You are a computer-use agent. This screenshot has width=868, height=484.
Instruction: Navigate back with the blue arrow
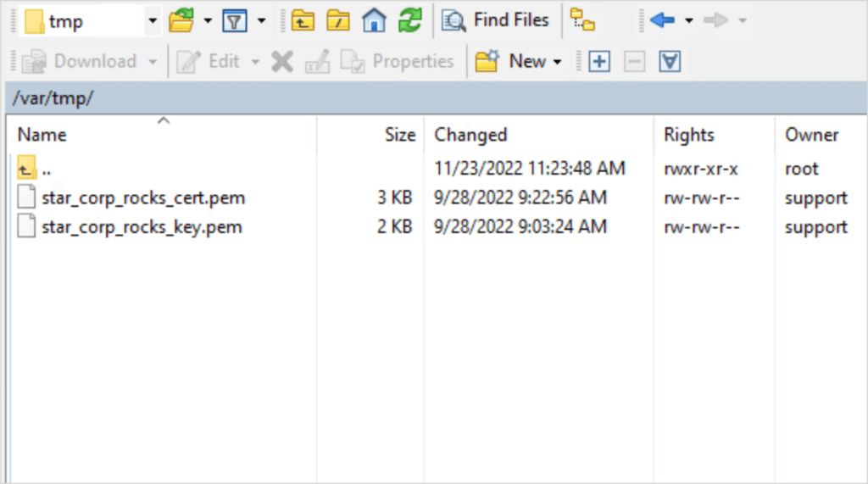coord(662,20)
